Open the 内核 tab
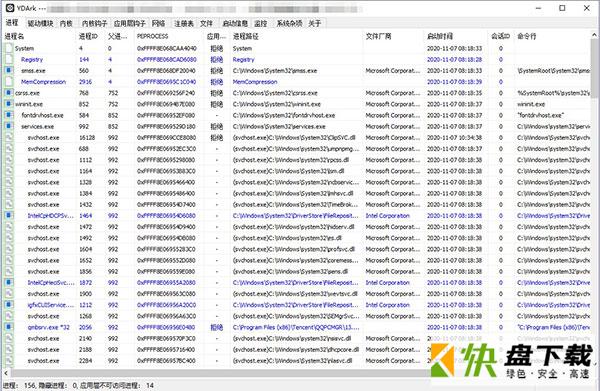Image resolution: width=600 pixels, height=391 pixels. [x=66, y=23]
